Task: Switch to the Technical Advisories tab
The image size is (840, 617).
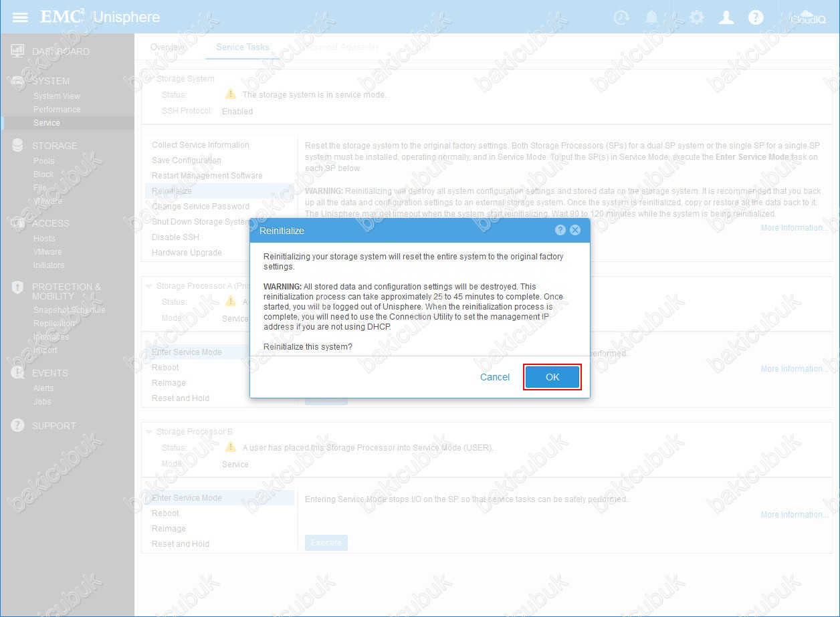Action: [x=340, y=47]
